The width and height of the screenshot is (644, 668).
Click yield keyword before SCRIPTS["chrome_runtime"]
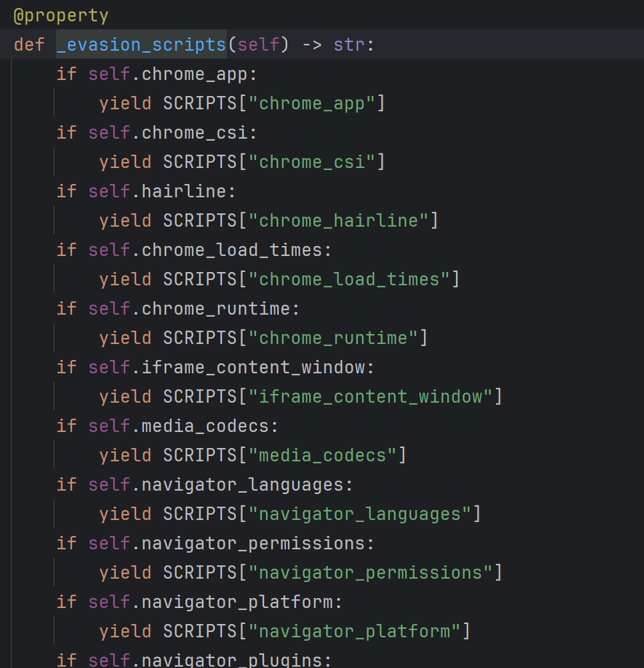click(x=125, y=338)
